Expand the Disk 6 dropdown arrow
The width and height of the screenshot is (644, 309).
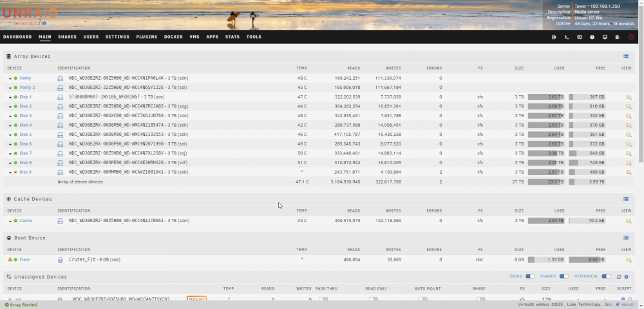tap(10, 144)
